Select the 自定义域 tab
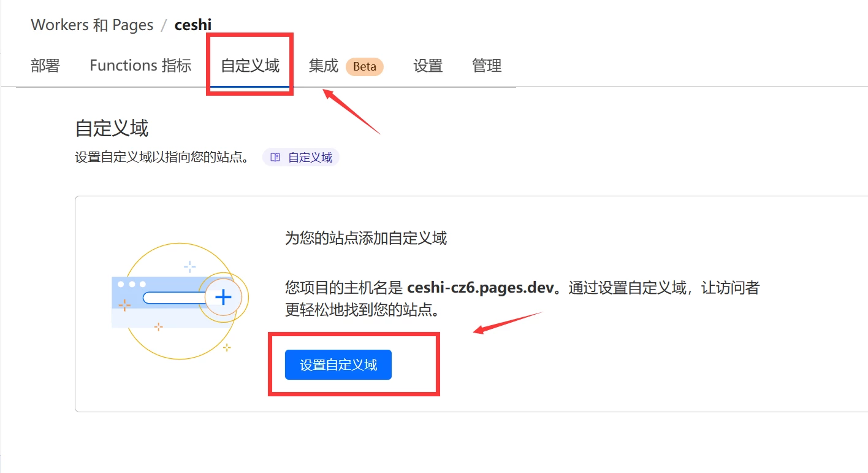The image size is (868, 473). 250,66
